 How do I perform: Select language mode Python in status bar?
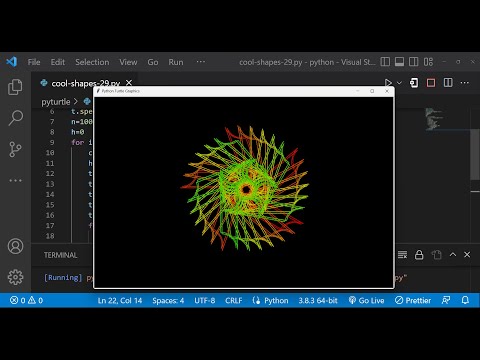click(276, 300)
